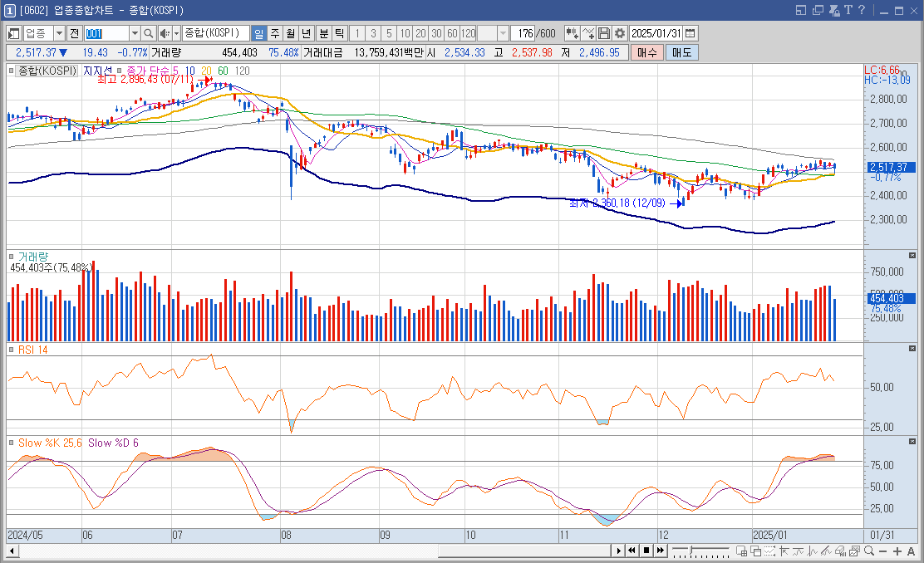The image size is (924, 563).
Task: Click the 176 bar count input field
Action: [x=523, y=33]
